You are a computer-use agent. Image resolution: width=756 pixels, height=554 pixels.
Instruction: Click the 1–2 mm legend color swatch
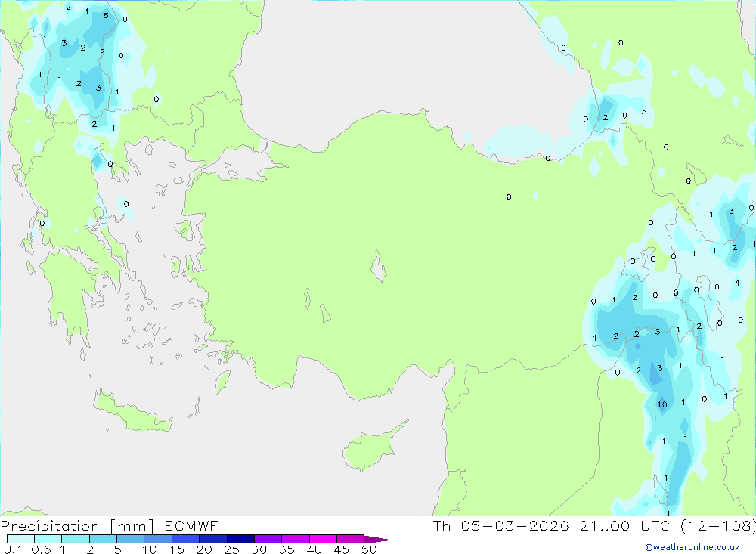click(x=76, y=539)
